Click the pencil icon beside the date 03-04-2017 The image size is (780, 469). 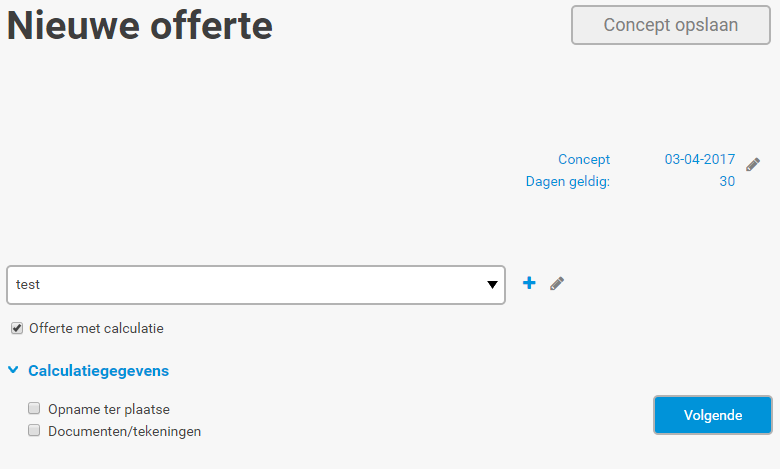tap(753, 164)
